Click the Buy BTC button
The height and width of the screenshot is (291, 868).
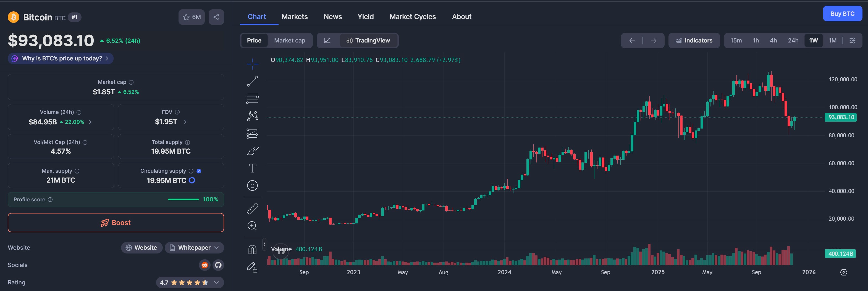(x=842, y=14)
